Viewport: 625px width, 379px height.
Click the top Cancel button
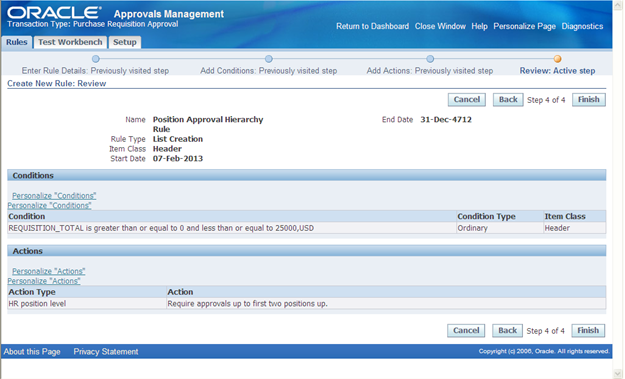pos(467,100)
